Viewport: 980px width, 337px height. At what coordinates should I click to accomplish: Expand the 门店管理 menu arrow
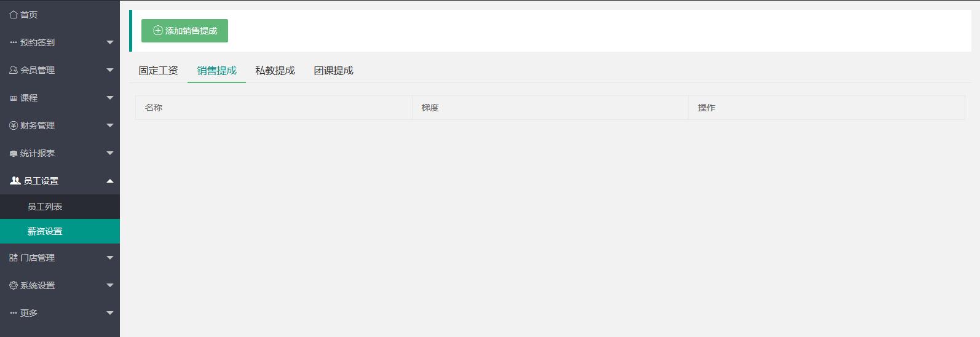[x=110, y=258]
